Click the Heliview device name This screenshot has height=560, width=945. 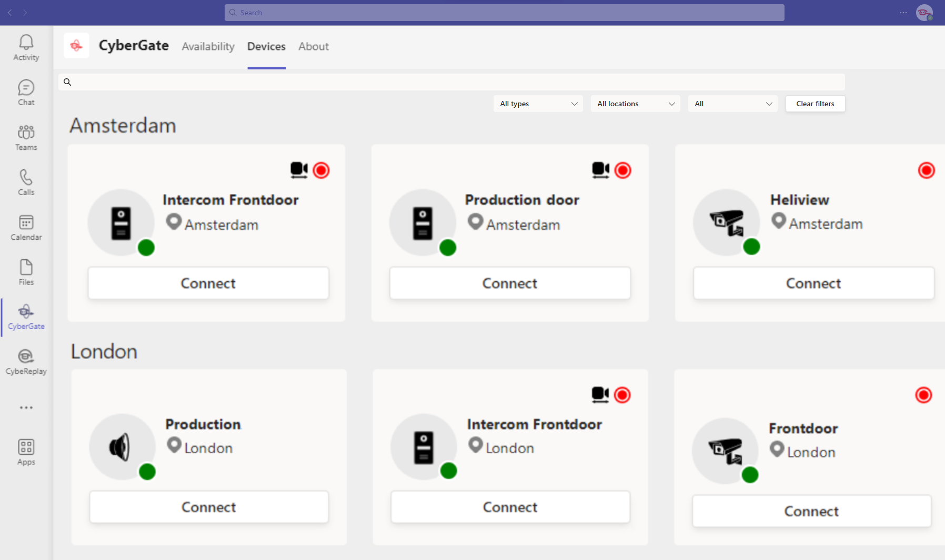[800, 200]
